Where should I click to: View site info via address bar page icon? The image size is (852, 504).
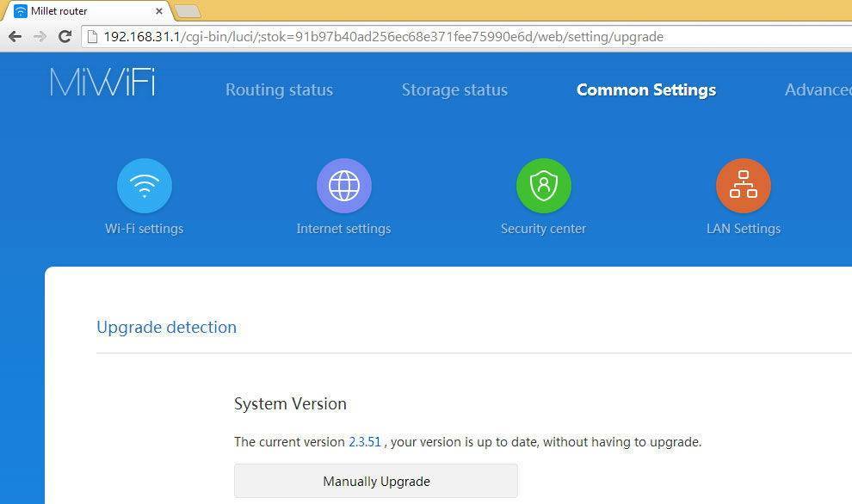[92, 37]
